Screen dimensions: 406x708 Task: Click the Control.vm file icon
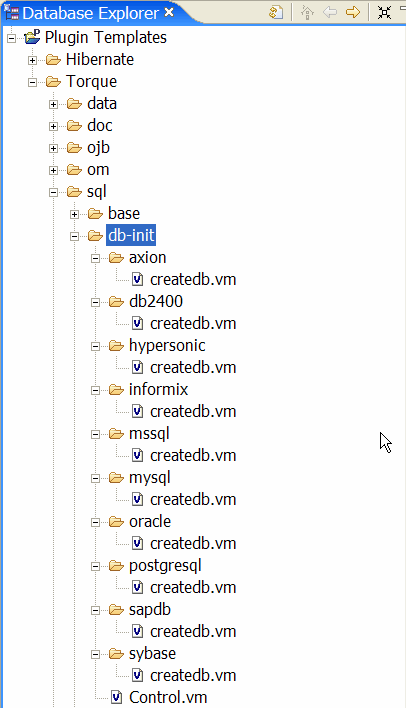117,697
